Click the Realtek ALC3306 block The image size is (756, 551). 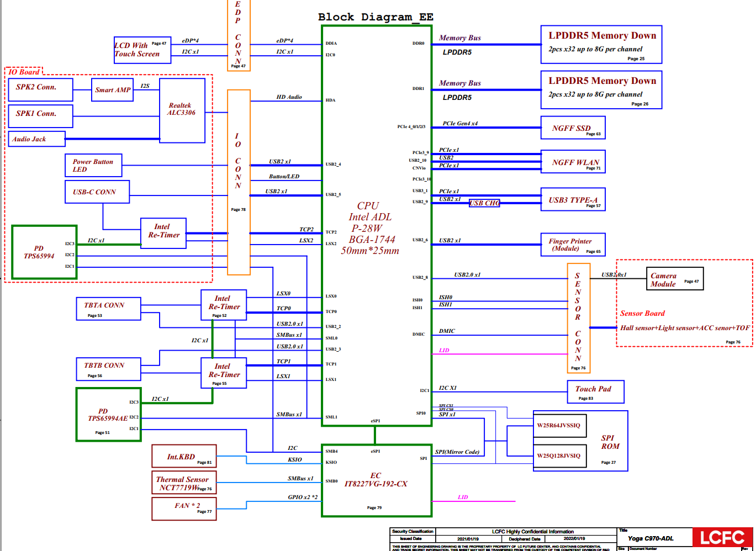point(182,110)
